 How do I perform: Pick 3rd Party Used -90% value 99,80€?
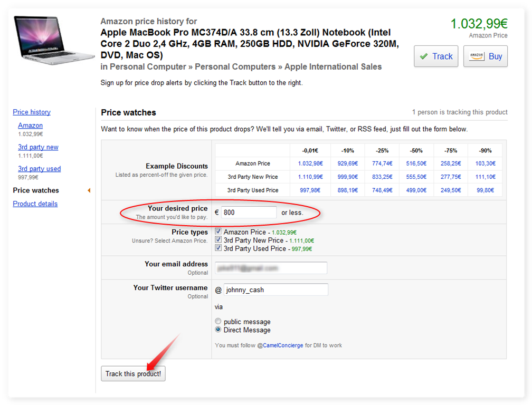pyautogui.click(x=485, y=190)
